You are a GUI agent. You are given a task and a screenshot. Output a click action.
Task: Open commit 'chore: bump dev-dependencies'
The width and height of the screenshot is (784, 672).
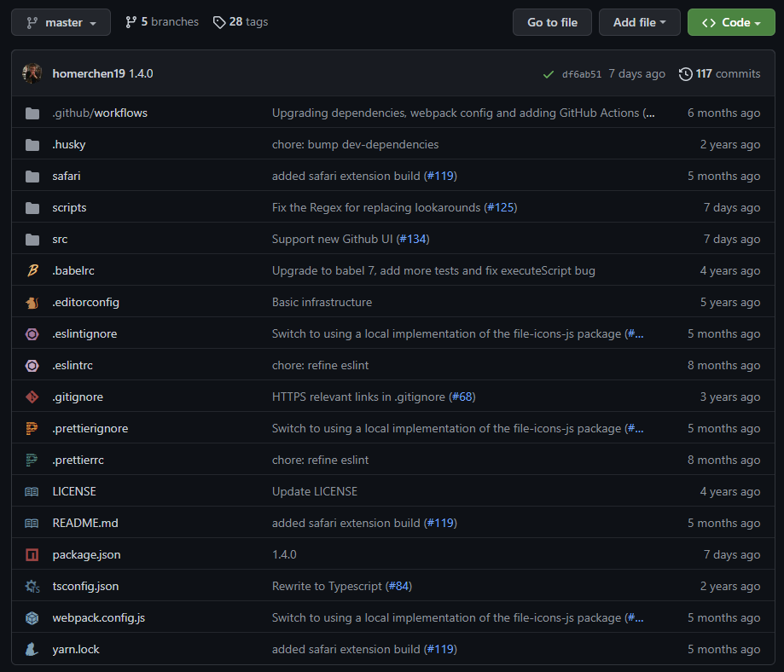[355, 144]
